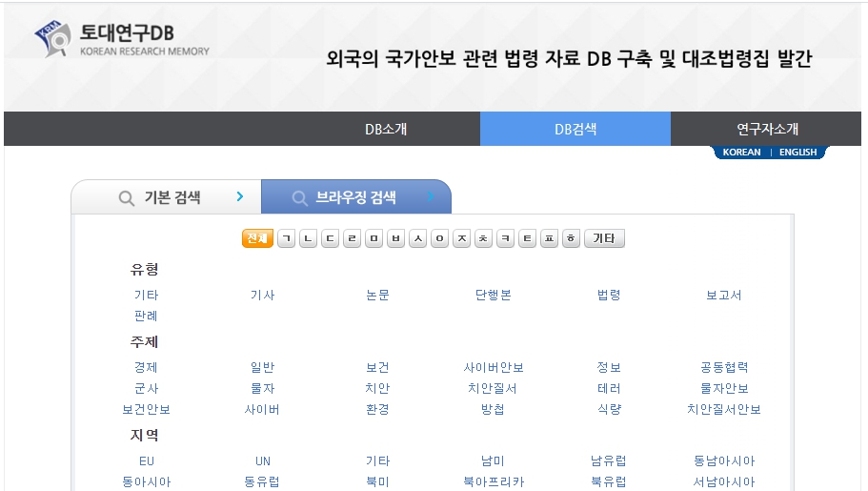Choose the ㅎ consonant filter button
The image size is (868, 491).
tap(571, 239)
